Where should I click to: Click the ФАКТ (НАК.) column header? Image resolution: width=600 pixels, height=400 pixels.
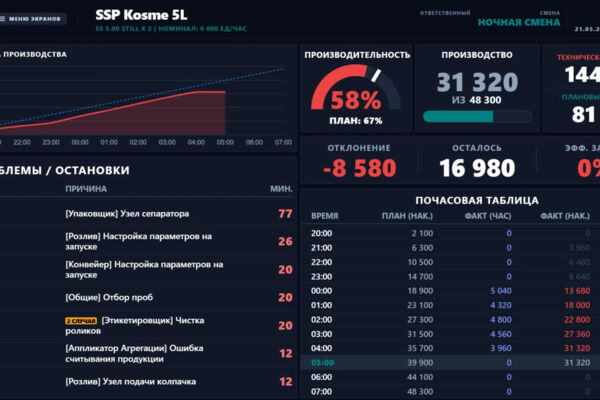click(x=565, y=216)
